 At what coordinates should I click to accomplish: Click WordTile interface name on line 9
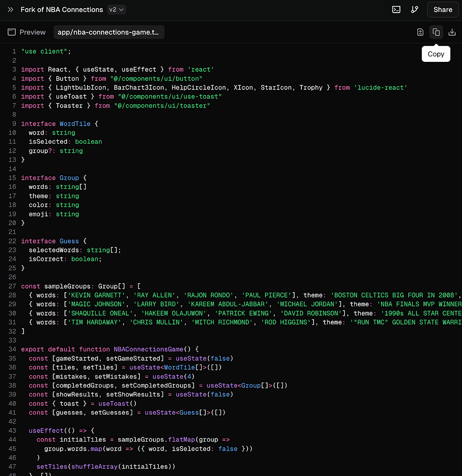[75, 124]
